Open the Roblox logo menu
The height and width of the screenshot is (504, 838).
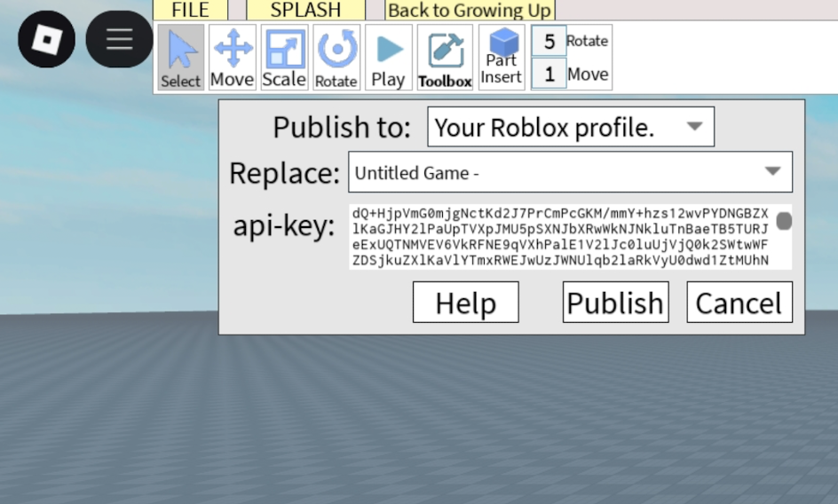(x=46, y=39)
